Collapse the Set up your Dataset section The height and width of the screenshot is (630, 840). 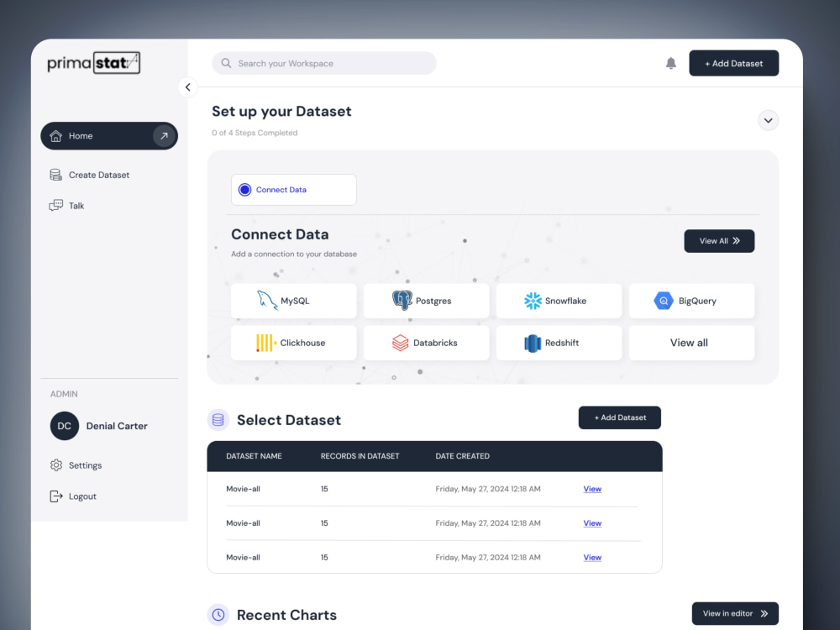[x=769, y=120]
